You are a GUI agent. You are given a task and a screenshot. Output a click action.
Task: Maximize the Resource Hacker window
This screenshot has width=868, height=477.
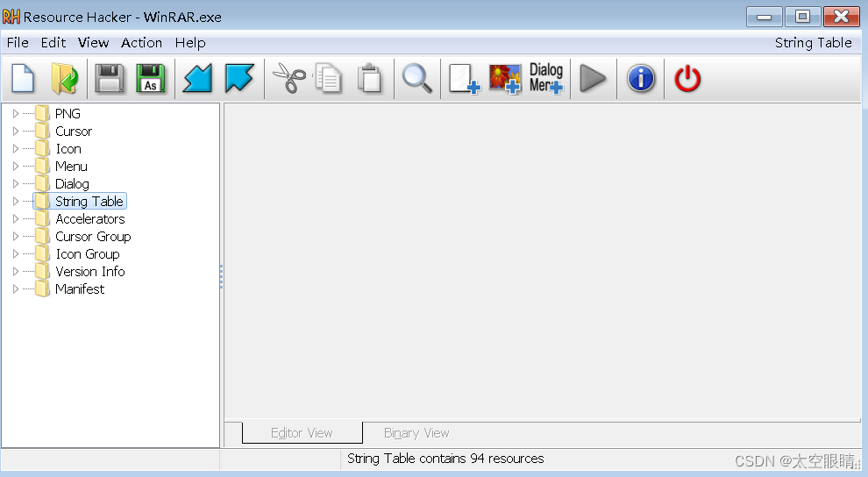[802, 18]
